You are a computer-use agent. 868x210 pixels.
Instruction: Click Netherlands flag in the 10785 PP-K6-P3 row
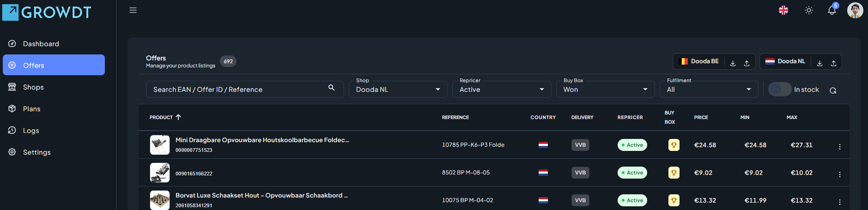click(543, 145)
